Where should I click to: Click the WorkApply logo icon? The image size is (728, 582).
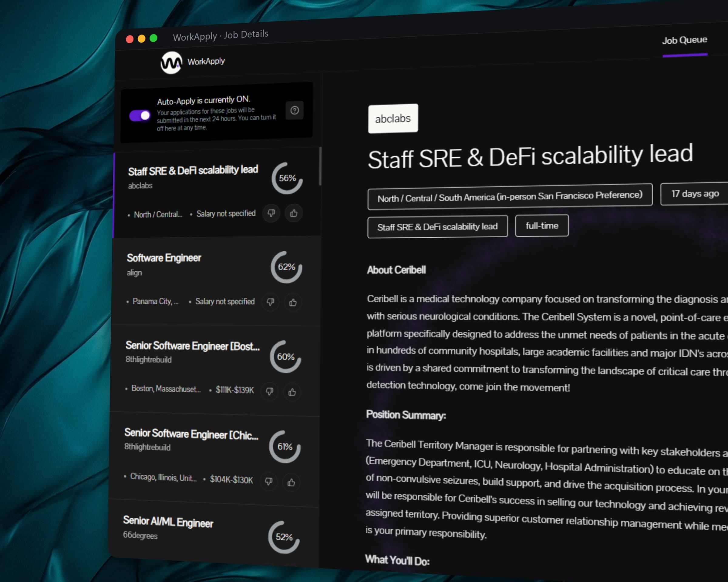click(x=171, y=63)
